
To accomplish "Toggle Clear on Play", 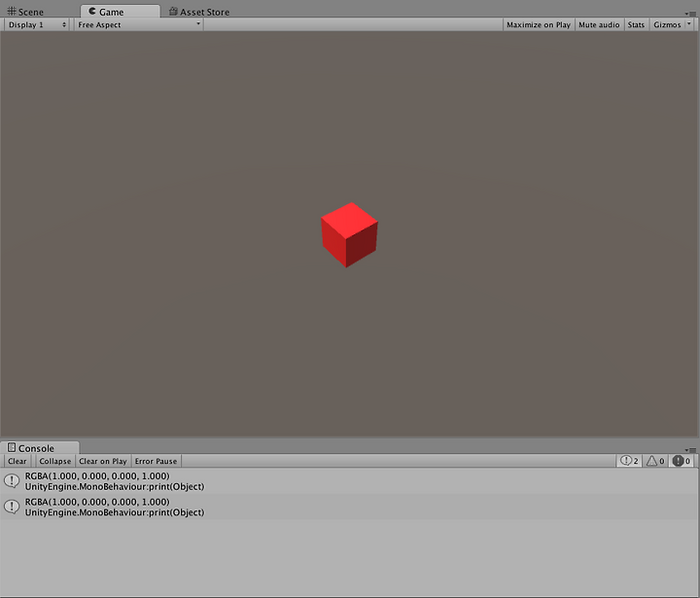I will click(x=103, y=461).
